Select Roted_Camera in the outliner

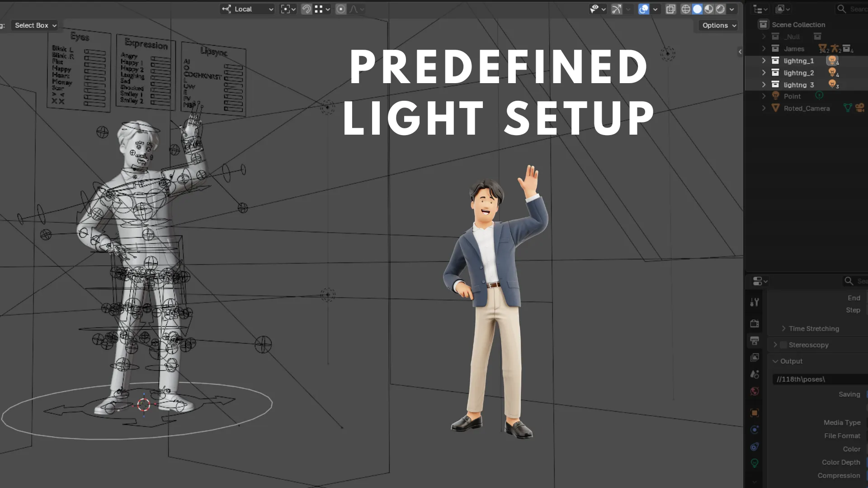(x=807, y=108)
